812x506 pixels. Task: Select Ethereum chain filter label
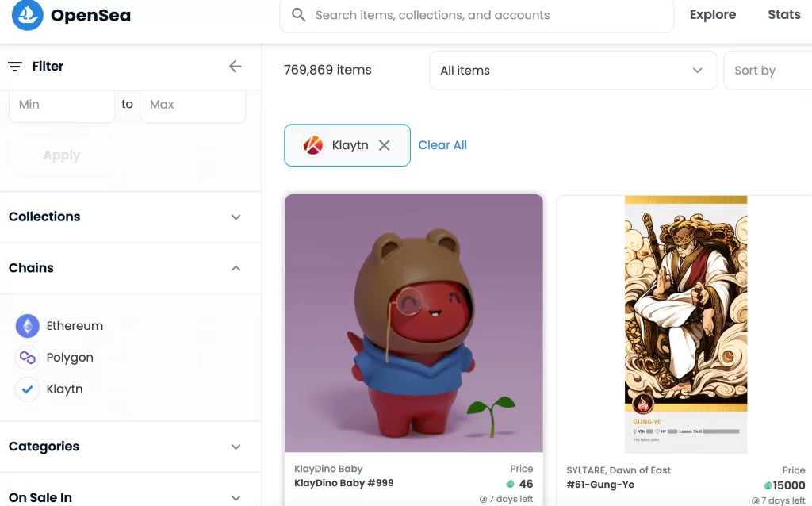(x=75, y=326)
